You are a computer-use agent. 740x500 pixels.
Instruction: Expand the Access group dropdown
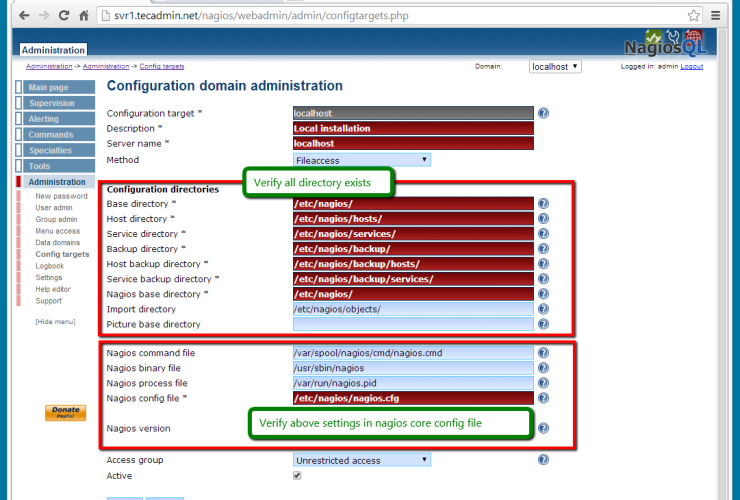pos(362,460)
